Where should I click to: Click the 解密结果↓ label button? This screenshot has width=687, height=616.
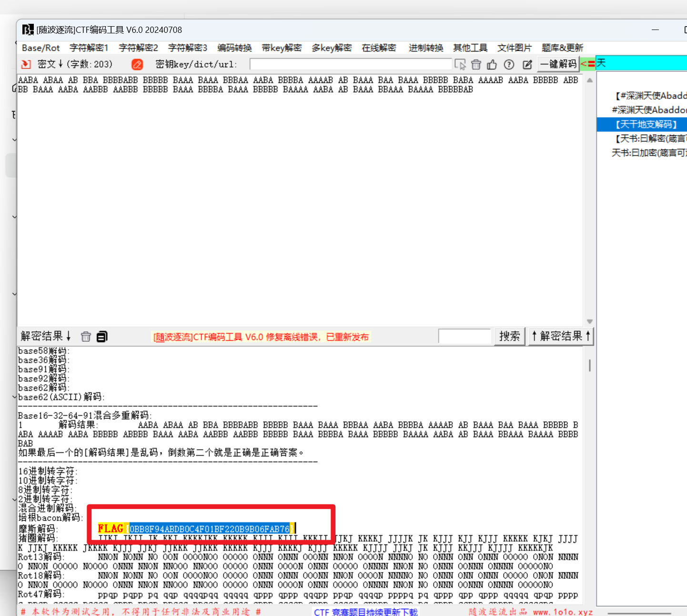pos(46,336)
